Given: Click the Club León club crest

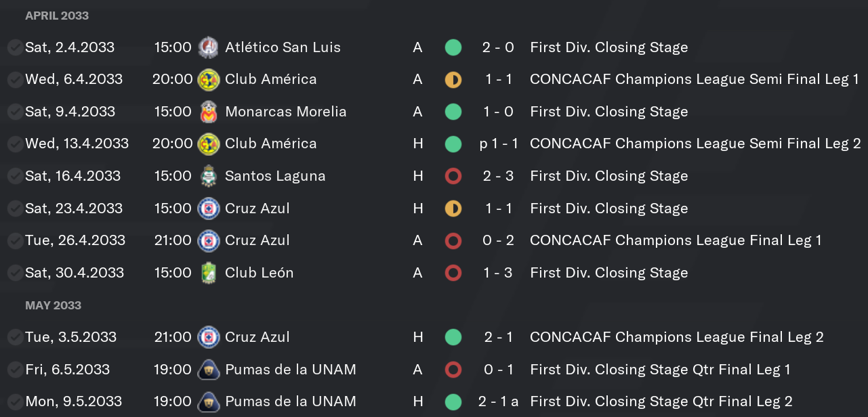Looking at the screenshot, I should [x=208, y=273].
